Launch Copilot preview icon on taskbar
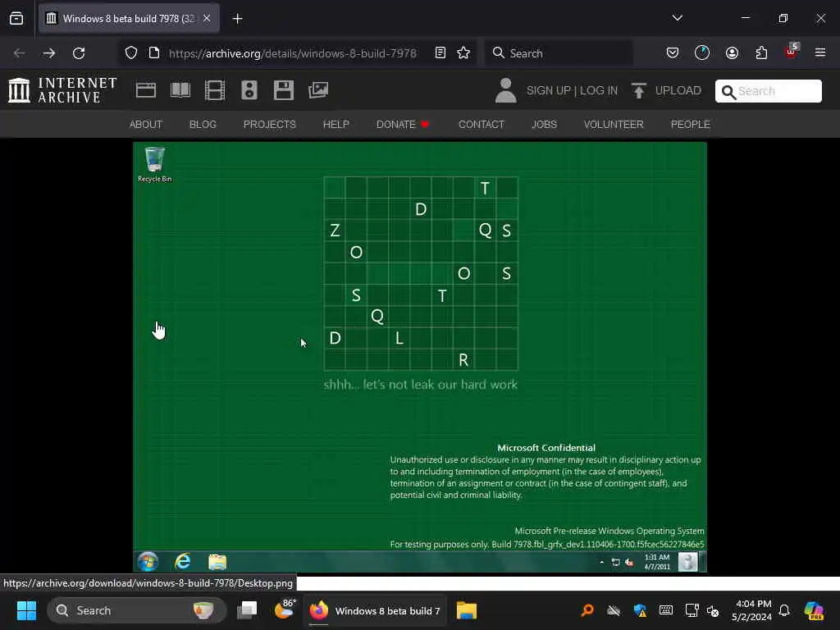 (x=814, y=610)
